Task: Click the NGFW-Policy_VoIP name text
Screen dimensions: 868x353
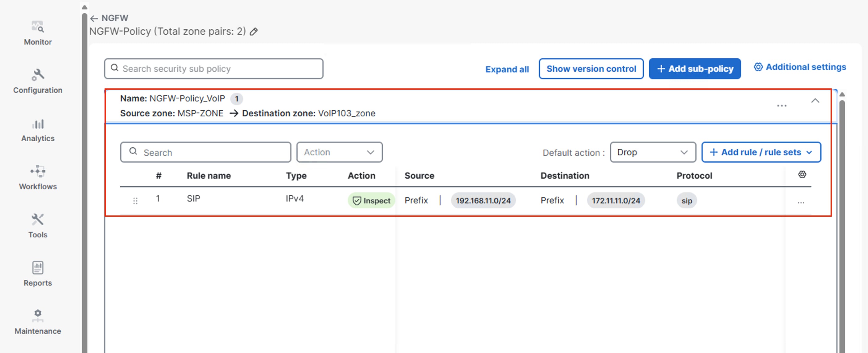Action: [x=187, y=98]
